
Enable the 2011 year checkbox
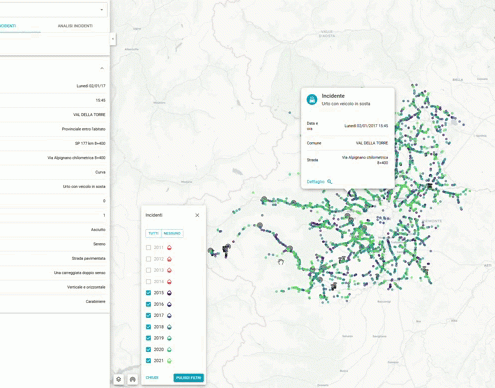[148, 248]
